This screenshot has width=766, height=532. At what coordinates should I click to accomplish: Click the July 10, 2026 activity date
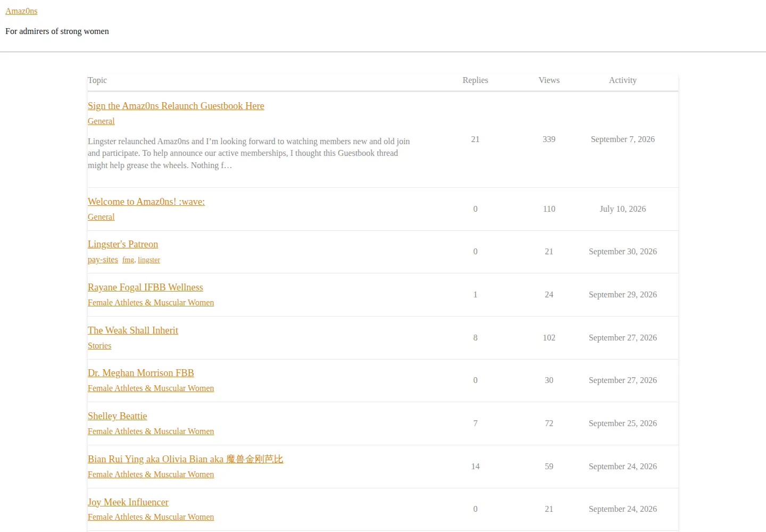click(623, 209)
